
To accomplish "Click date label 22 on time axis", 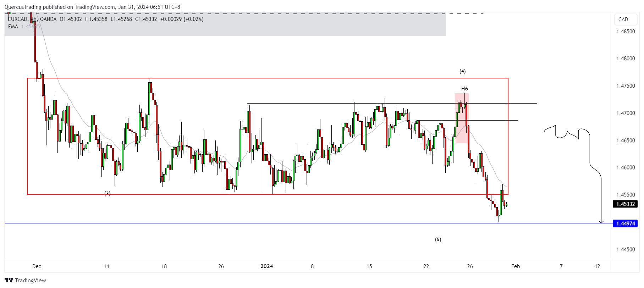I will pyautogui.click(x=426, y=266).
